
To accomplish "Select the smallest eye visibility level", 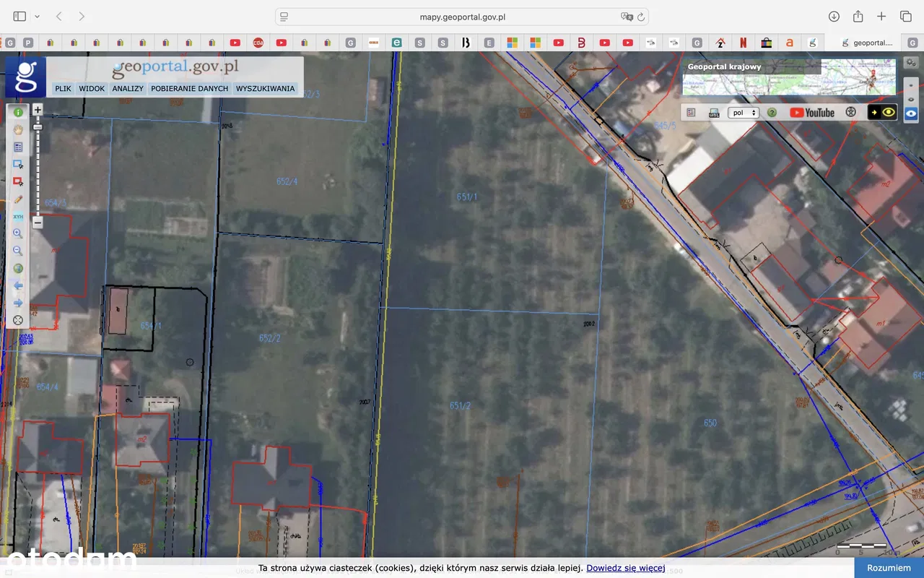I will tap(912, 85).
